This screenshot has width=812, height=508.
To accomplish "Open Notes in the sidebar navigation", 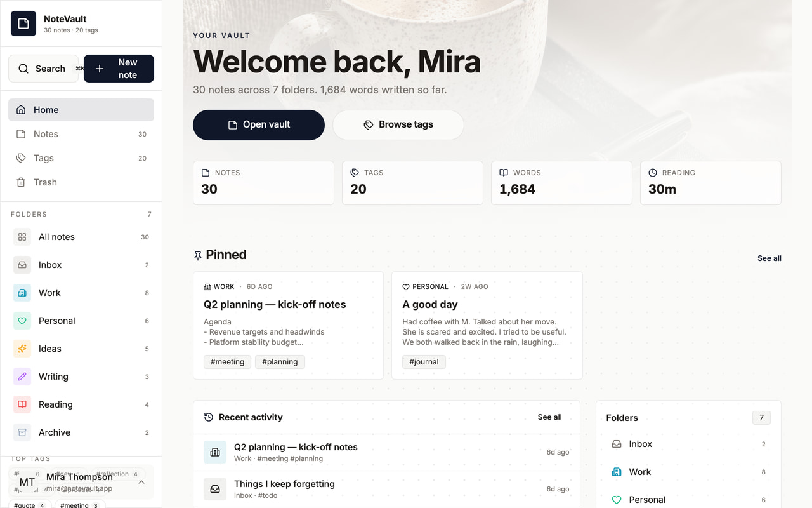I will pyautogui.click(x=81, y=134).
